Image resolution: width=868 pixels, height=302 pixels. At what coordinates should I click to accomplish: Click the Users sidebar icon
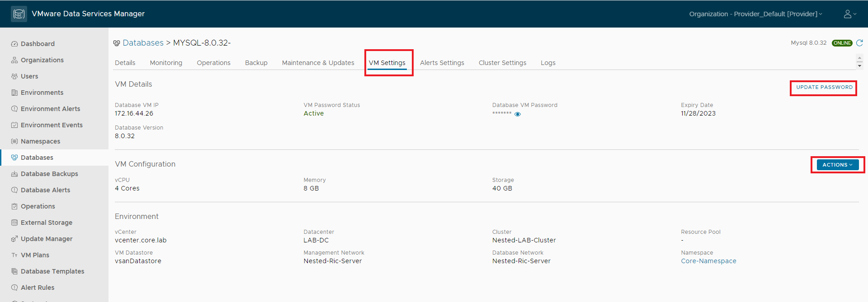14,76
